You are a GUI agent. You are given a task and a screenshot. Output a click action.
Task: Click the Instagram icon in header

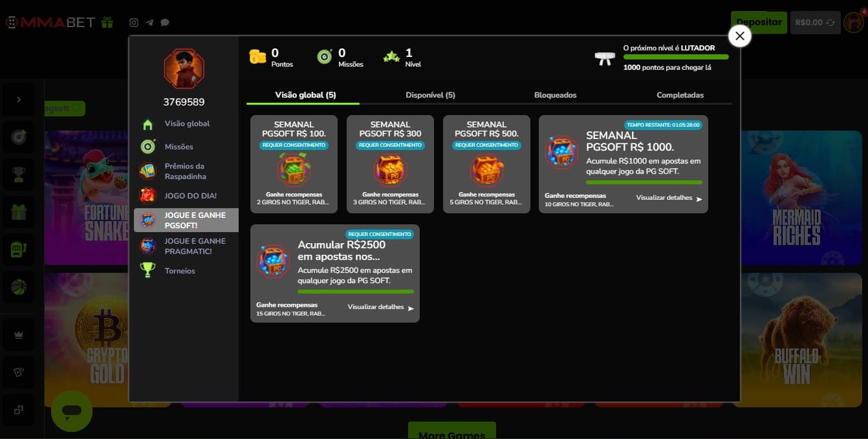point(134,23)
